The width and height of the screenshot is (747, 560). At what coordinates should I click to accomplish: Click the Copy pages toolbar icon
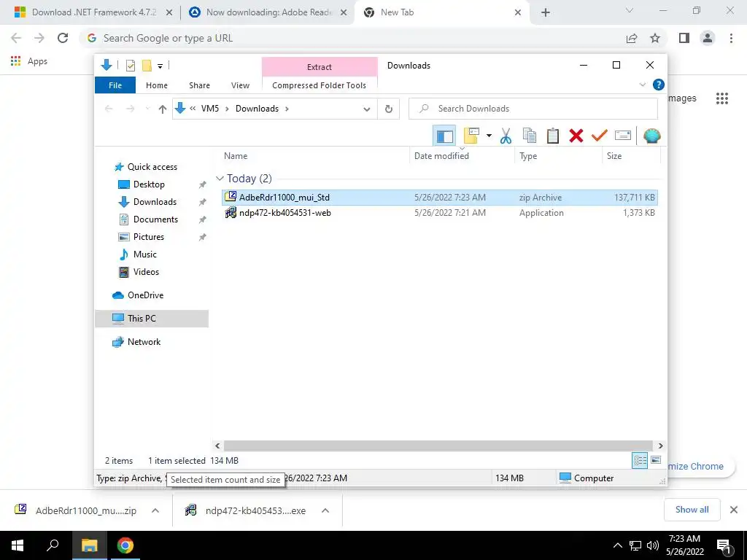click(x=530, y=136)
